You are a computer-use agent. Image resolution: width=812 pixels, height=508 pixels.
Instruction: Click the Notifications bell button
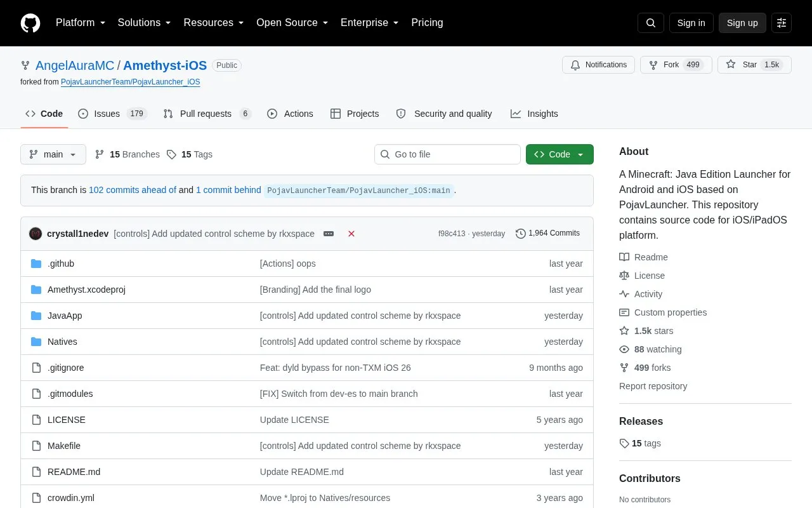pyautogui.click(x=598, y=65)
